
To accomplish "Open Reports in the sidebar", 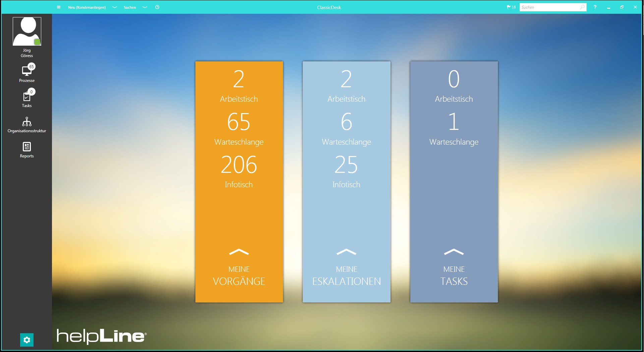I will coord(27,150).
